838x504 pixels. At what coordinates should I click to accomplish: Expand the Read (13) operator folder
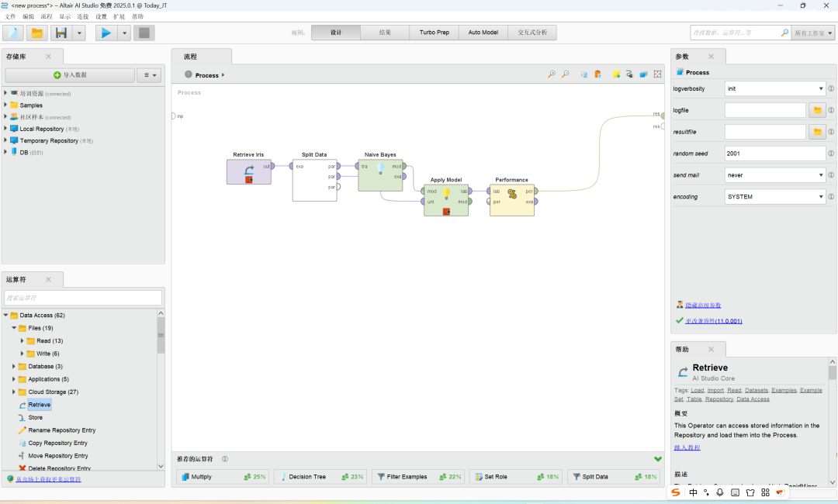(22, 340)
